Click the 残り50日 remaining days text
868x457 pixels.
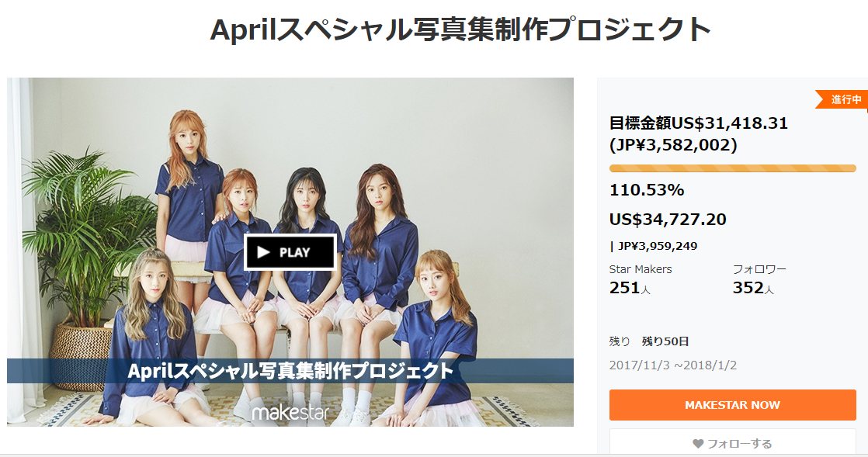point(665,341)
